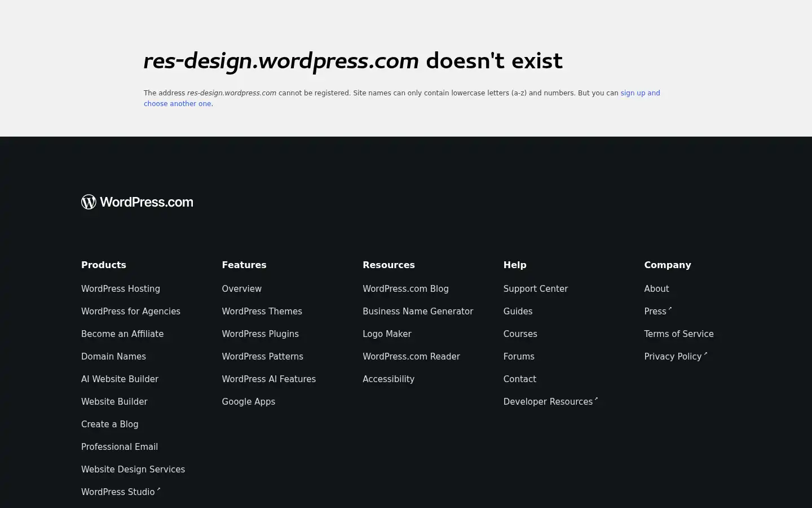Open Professional Email link
Viewport: 812px width, 508px height.
[120, 447]
